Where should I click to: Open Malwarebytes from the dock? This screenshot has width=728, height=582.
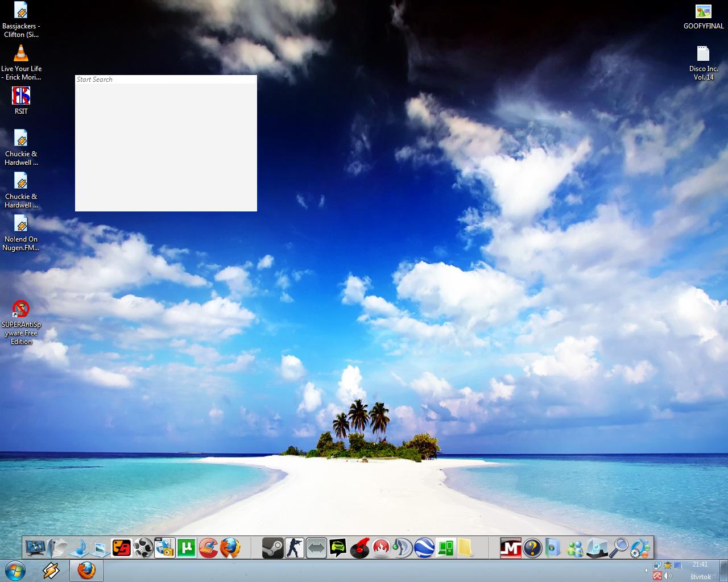[x=511, y=548]
